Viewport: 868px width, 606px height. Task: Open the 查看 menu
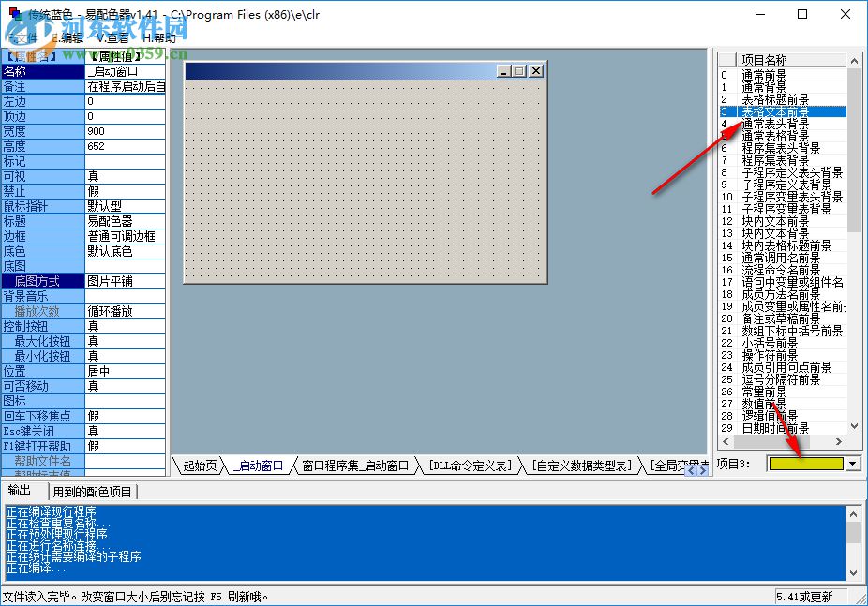114,37
